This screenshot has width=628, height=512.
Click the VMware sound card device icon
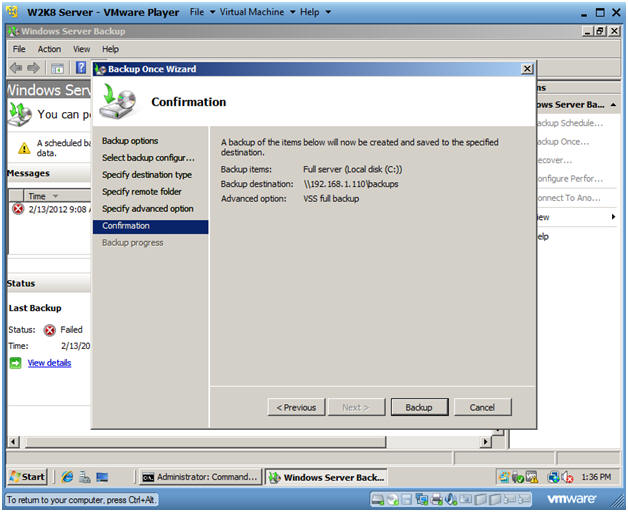pyautogui.click(x=451, y=499)
